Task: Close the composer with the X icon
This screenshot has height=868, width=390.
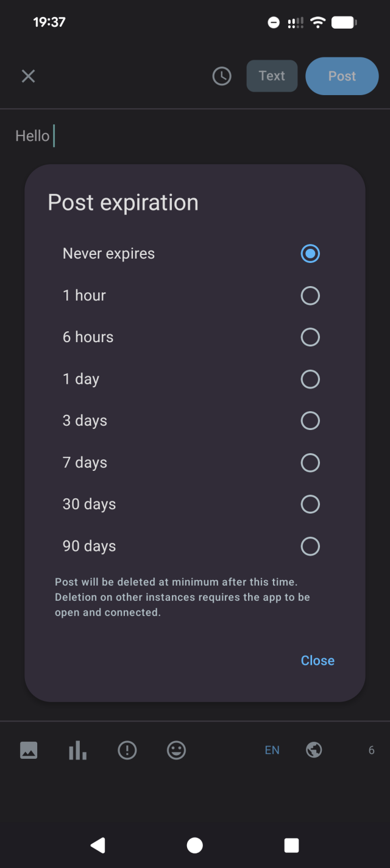Action: point(28,76)
